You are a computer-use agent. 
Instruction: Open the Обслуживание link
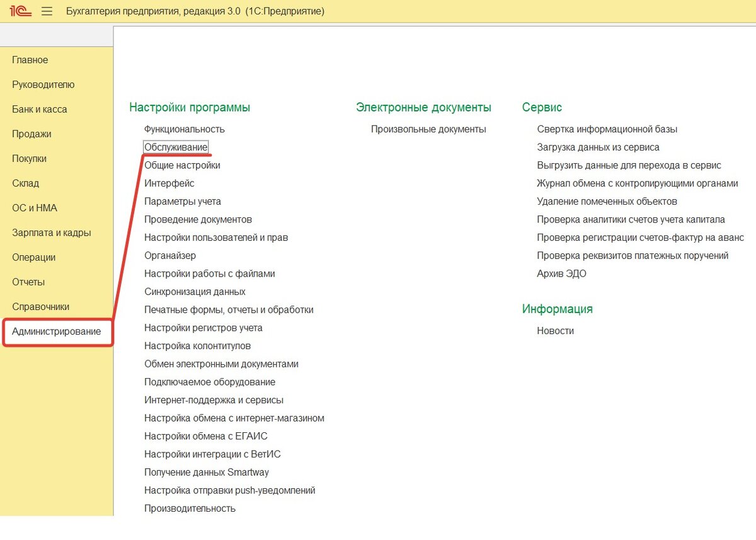coord(176,147)
